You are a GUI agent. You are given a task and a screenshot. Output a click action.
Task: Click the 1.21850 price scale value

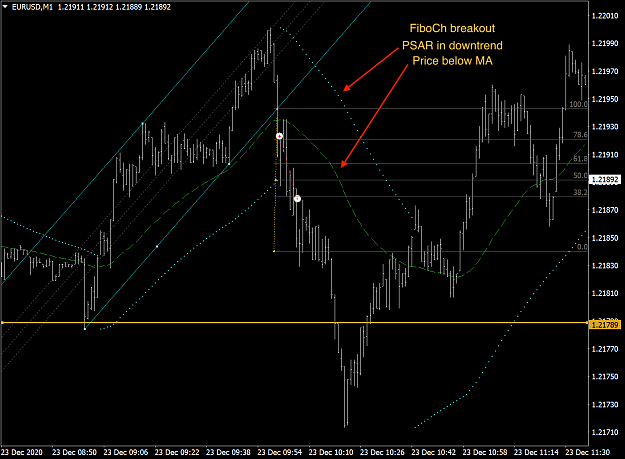click(605, 238)
